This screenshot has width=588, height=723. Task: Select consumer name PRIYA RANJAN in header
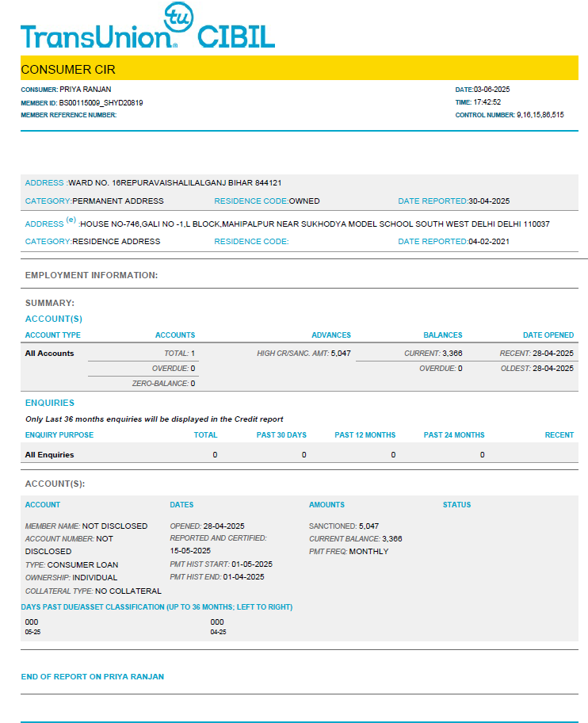click(86, 90)
